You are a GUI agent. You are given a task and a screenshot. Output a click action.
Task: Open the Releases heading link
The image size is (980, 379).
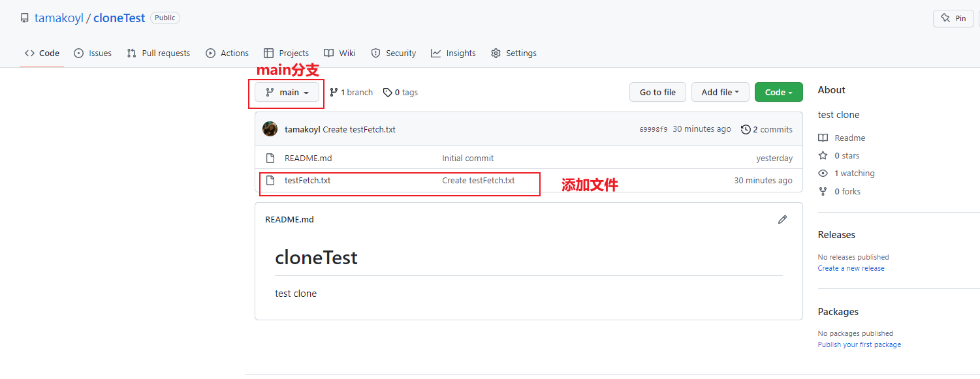point(836,235)
